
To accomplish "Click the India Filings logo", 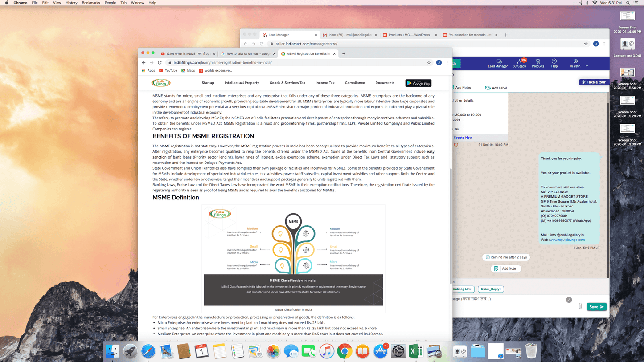I will [161, 83].
